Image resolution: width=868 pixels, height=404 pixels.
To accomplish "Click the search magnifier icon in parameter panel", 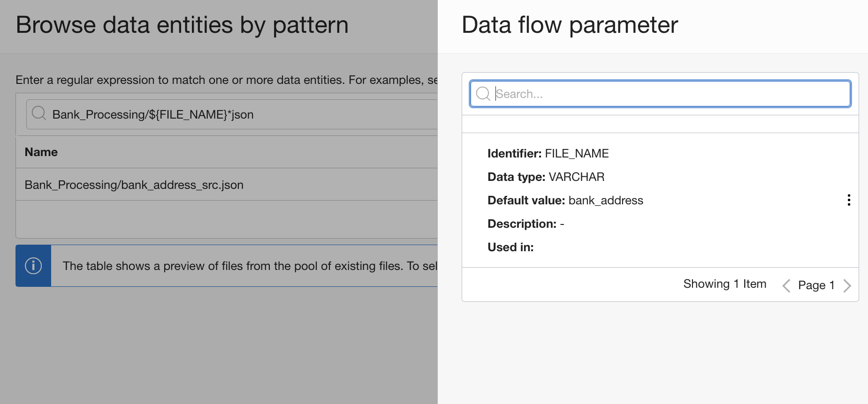I will click(x=483, y=94).
